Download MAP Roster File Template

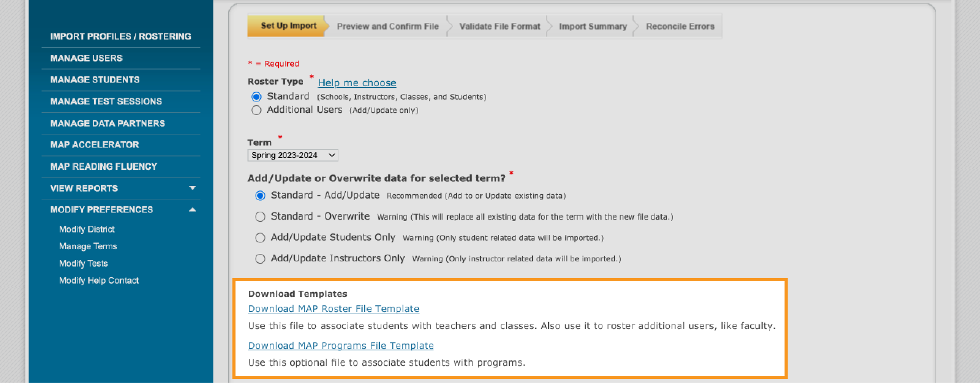click(333, 309)
